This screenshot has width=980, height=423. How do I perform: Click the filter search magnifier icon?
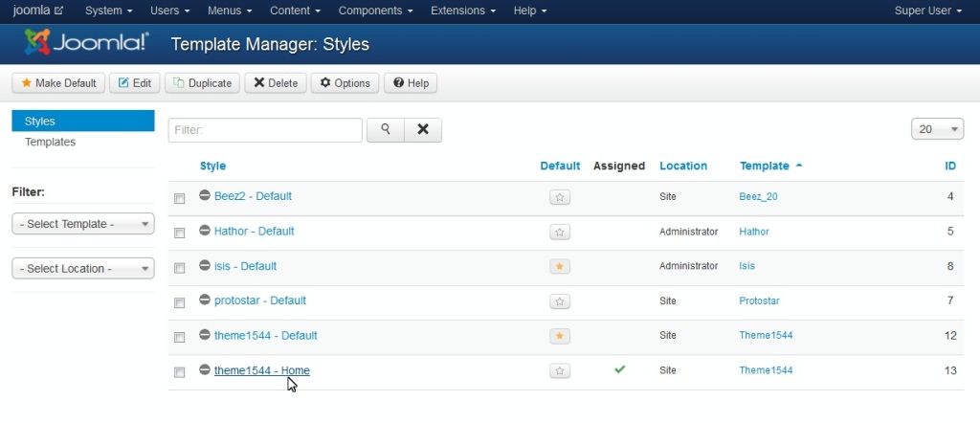(x=386, y=130)
